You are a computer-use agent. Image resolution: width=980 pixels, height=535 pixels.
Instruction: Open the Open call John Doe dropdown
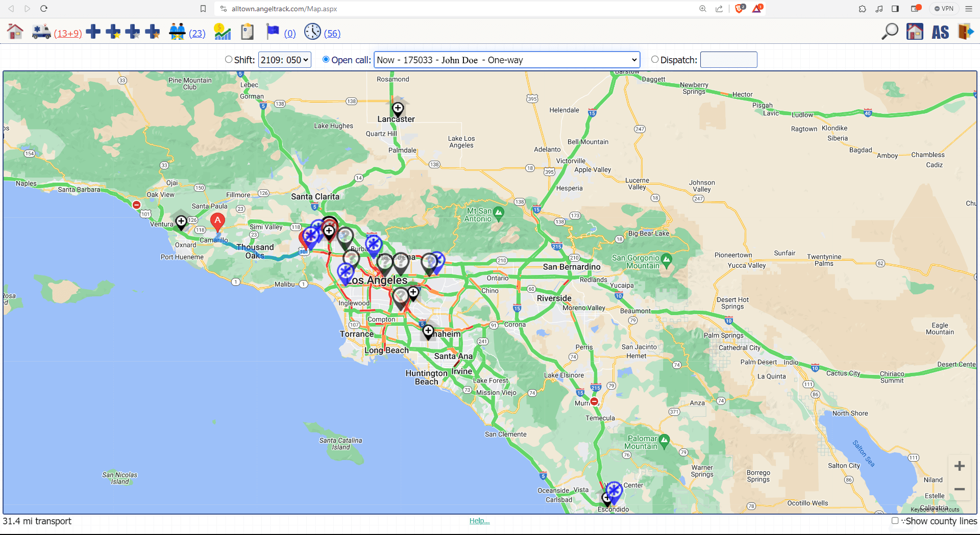tap(507, 60)
